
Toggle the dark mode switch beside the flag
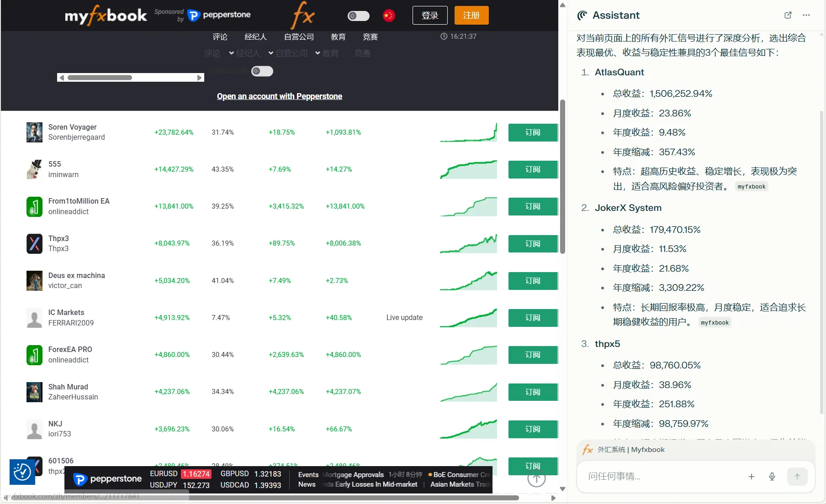[359, 16]
